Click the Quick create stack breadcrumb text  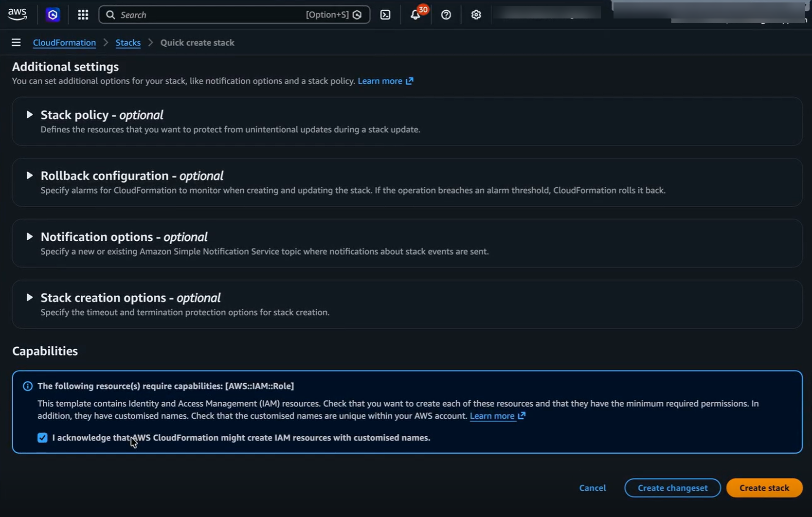point(198,42)
